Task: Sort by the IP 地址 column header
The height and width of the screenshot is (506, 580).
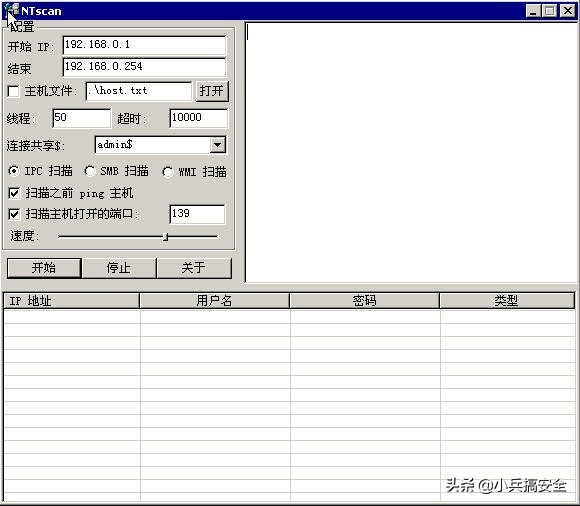Action: point(71,301)
